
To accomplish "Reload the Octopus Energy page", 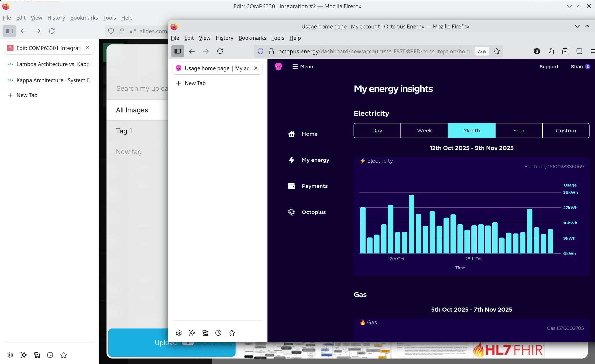I will point(220,51).
